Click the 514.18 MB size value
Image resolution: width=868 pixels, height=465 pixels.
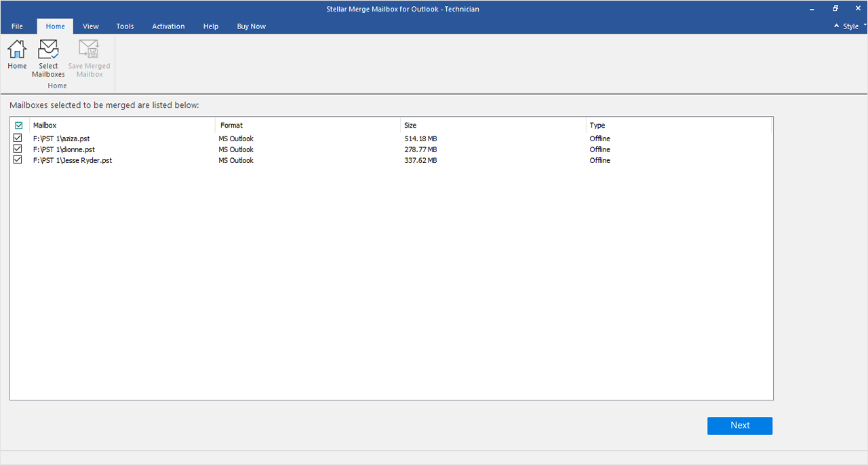tap(420, 138)
